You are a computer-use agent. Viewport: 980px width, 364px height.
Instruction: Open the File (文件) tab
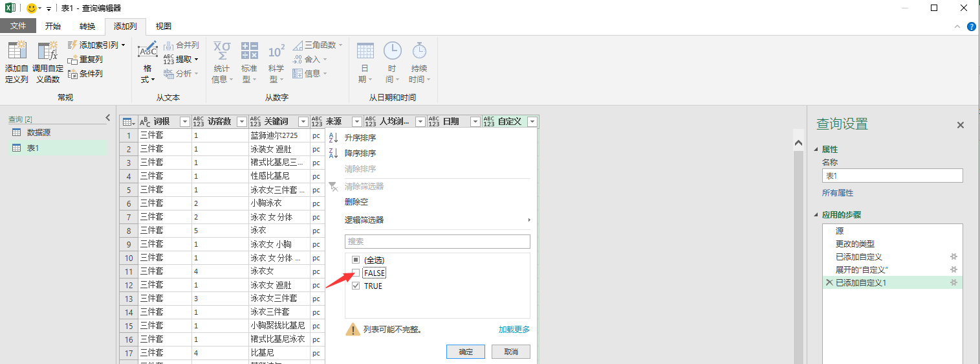point(18,27)
